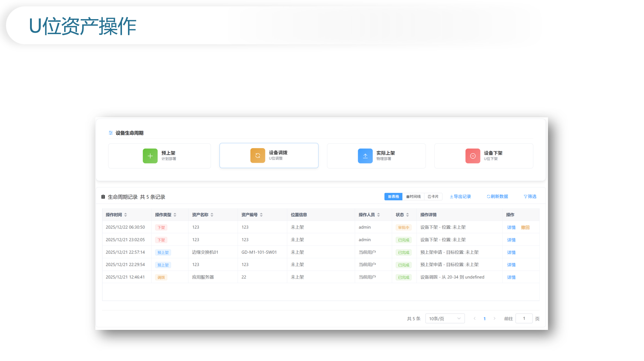644x361 pixels.
Task: Sort by 资产编号 column arrows
Action: (261, 215)
